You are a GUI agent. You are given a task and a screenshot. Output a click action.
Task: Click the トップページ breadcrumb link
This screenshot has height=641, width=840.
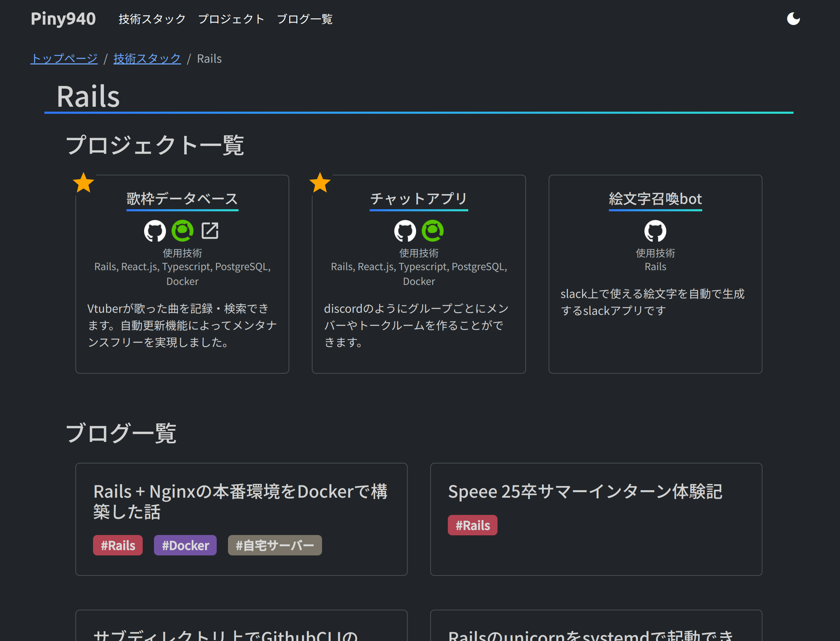(x=64, y=59)
